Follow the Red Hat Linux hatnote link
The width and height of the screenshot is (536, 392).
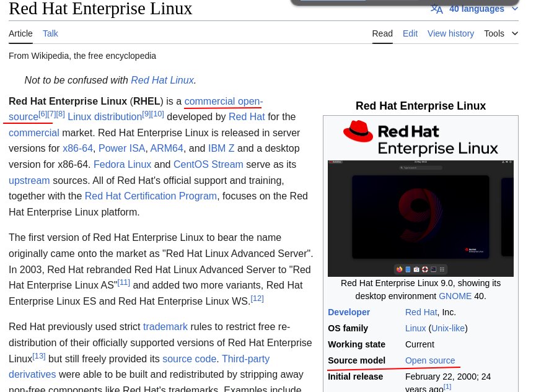(x=162, y=80)
